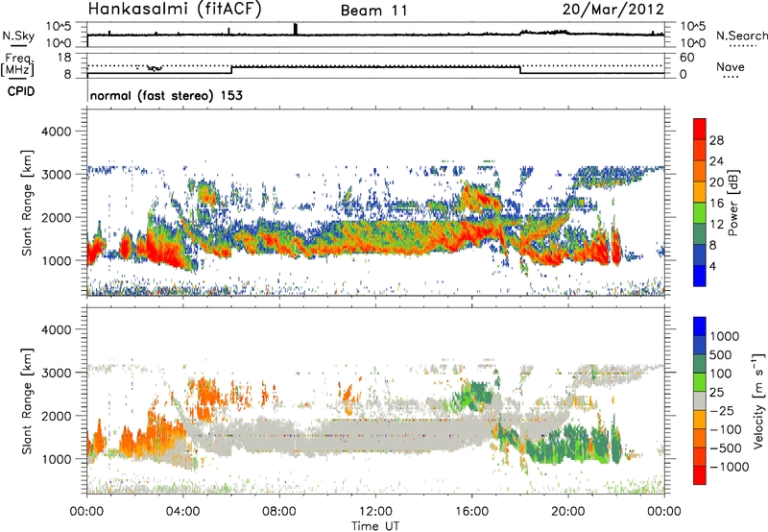Click the Slant Range label of power panel
Screen dimensions: 768x532
pos(27,203)
